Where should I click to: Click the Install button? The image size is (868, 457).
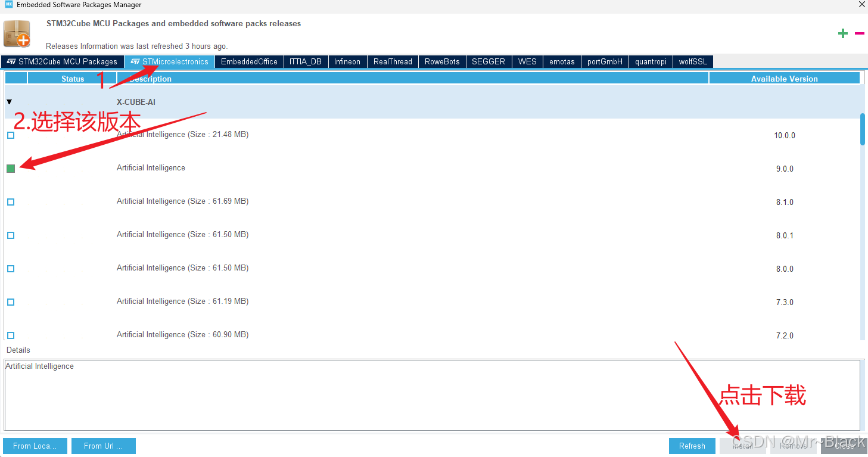tap(743, 446)
